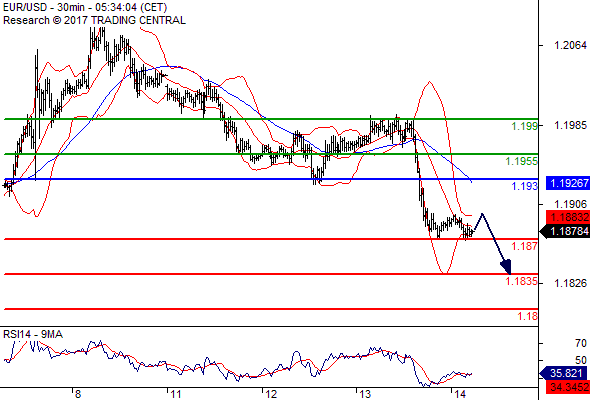Click the green 1.1955 resistance label
590x400 pixels.
(x=522, y=161)
